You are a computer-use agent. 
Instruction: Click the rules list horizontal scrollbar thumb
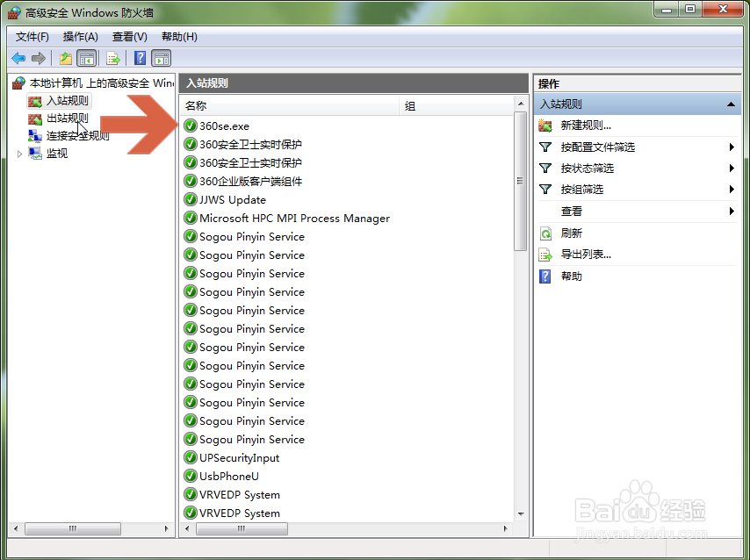(242, 528)
